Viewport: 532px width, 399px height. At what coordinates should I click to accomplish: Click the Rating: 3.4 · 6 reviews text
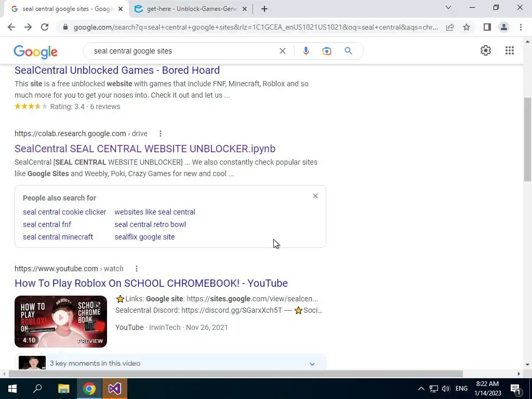coord(85,107)
